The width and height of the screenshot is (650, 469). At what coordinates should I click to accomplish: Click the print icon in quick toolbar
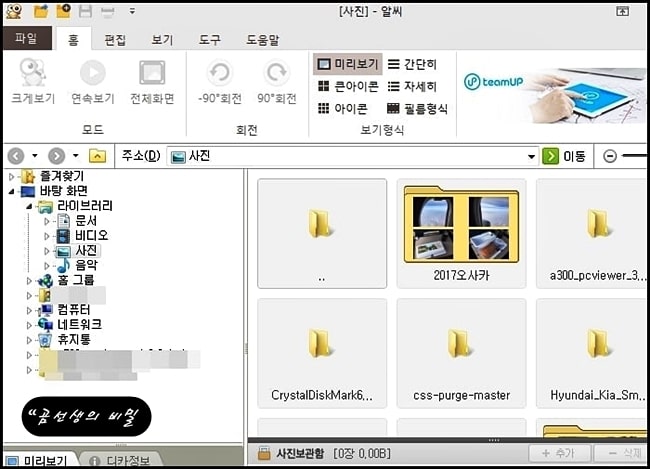108,12
